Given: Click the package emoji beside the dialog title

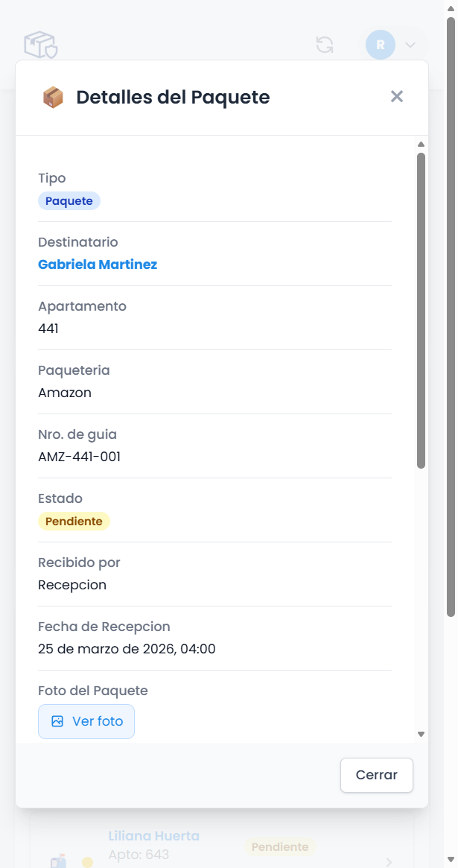Looking at the screenshot, I should [x=51, y=96].
